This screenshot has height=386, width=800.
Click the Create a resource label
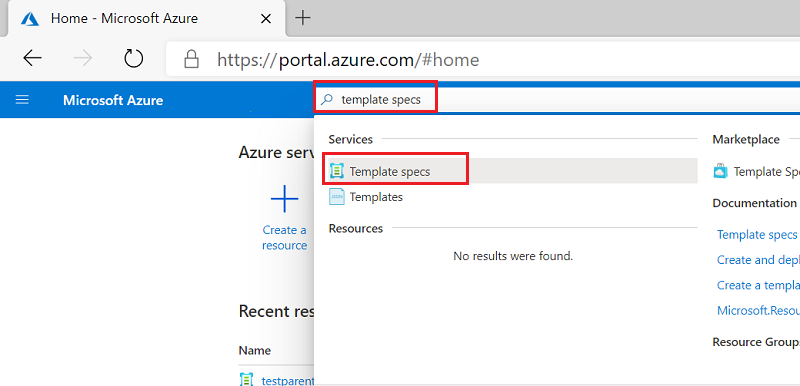click(284, 238)
